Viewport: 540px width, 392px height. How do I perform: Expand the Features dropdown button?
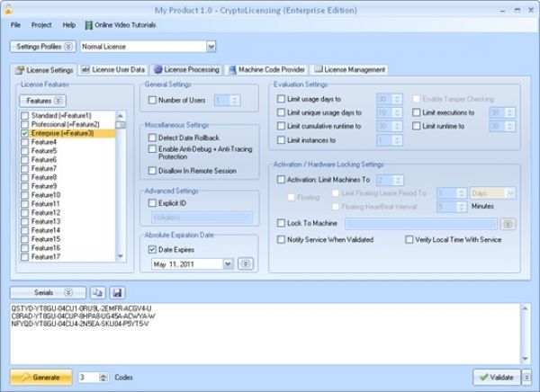42,101
